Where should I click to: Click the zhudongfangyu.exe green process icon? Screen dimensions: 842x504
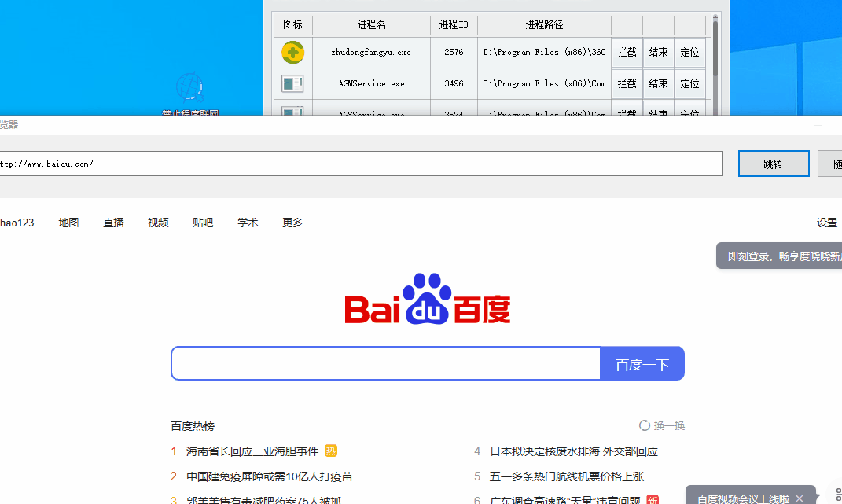293,53
